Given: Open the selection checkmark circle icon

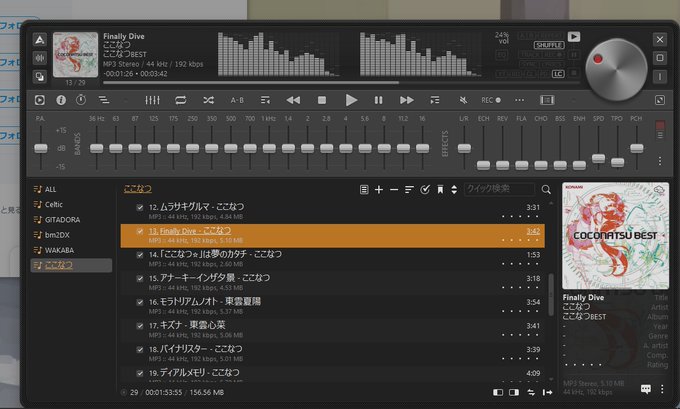Looking at the screenshot, I should coord(425,189).
